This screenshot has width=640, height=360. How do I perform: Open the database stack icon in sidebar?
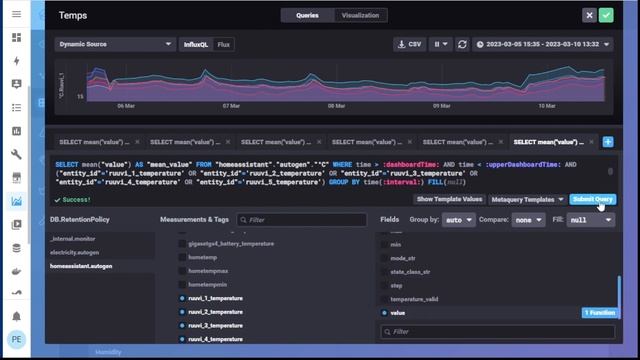16,248
